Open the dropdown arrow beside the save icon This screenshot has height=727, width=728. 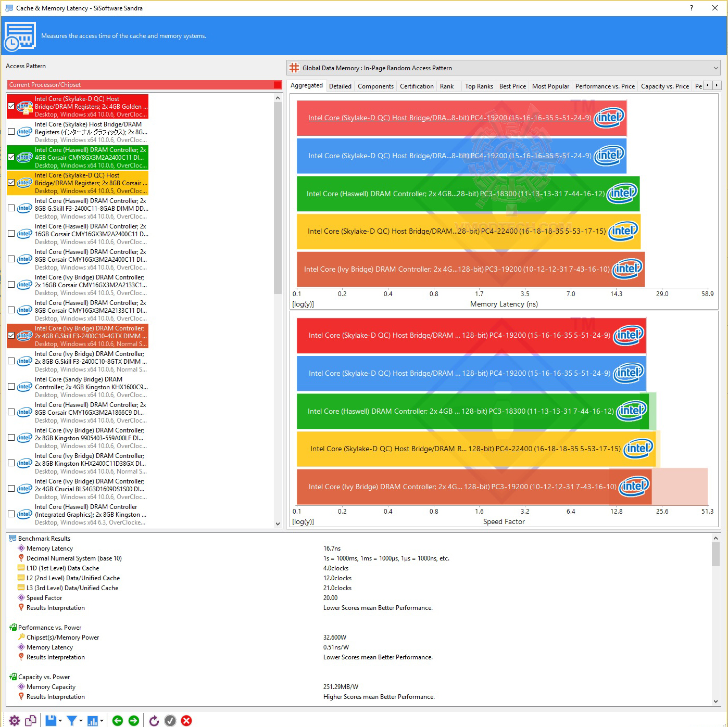point(60,721)
